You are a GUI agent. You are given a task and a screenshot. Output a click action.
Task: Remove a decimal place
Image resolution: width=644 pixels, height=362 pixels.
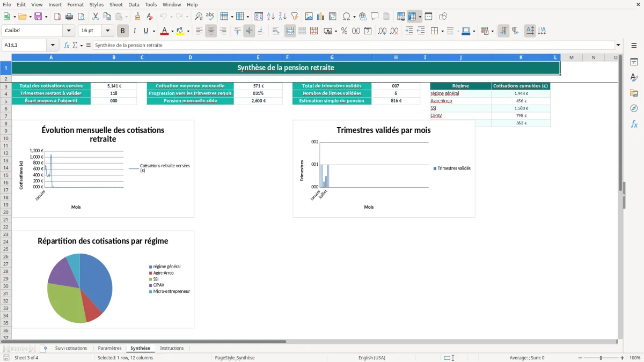click(x=394, y=31)
